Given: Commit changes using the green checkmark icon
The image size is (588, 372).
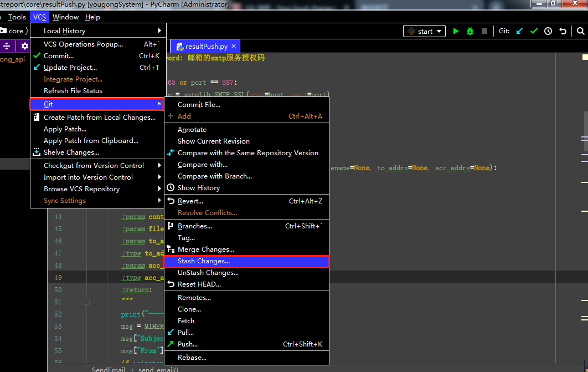Looking at the screenshot, I should 534,31.
